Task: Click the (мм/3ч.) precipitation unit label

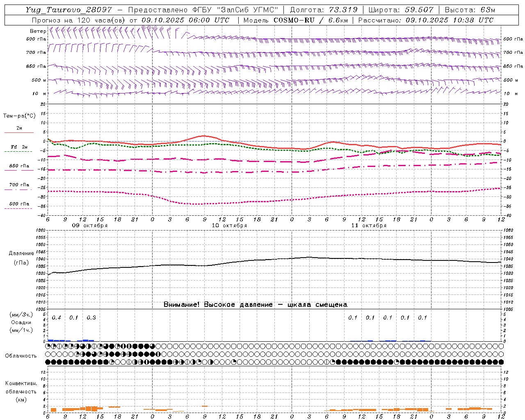Action: click(x=21, y=315)
